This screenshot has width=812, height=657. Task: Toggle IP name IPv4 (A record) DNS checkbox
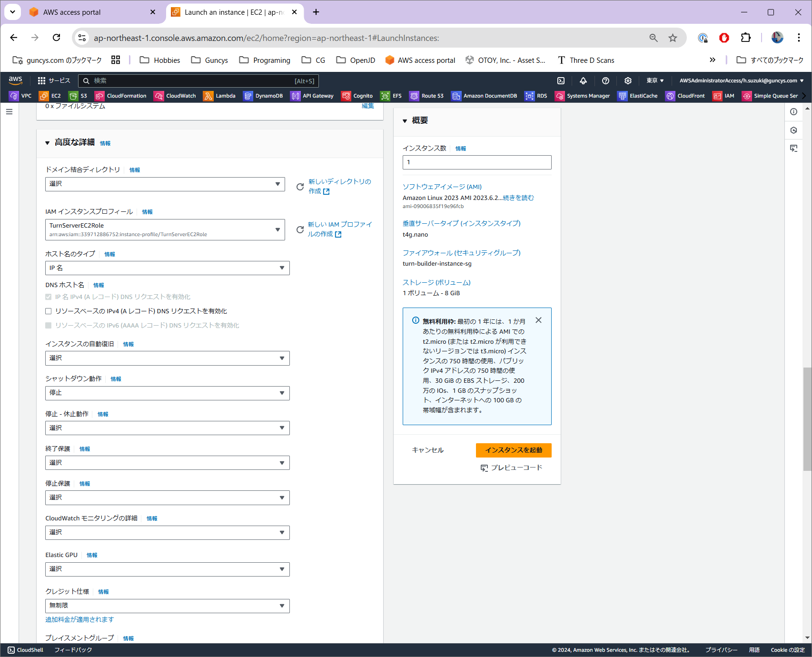pyautogui.click(x=48, y=297)
